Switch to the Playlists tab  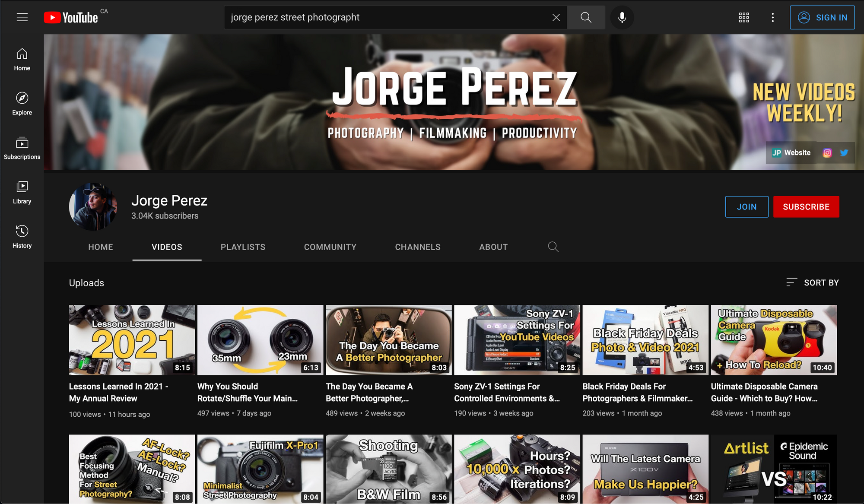[x=243, y=247]
